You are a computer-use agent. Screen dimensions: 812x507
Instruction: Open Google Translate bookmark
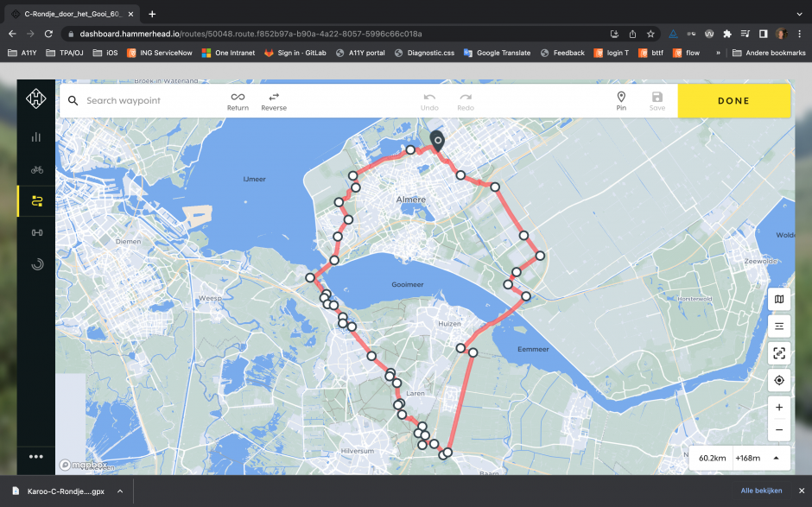tap(498, 53)
